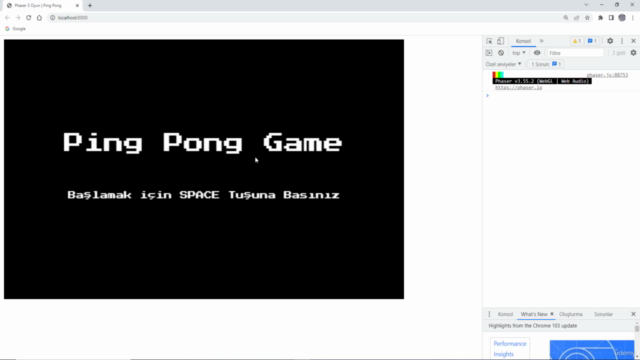Open the browser home page
The image size is (640, 360).
coord(39,18)
